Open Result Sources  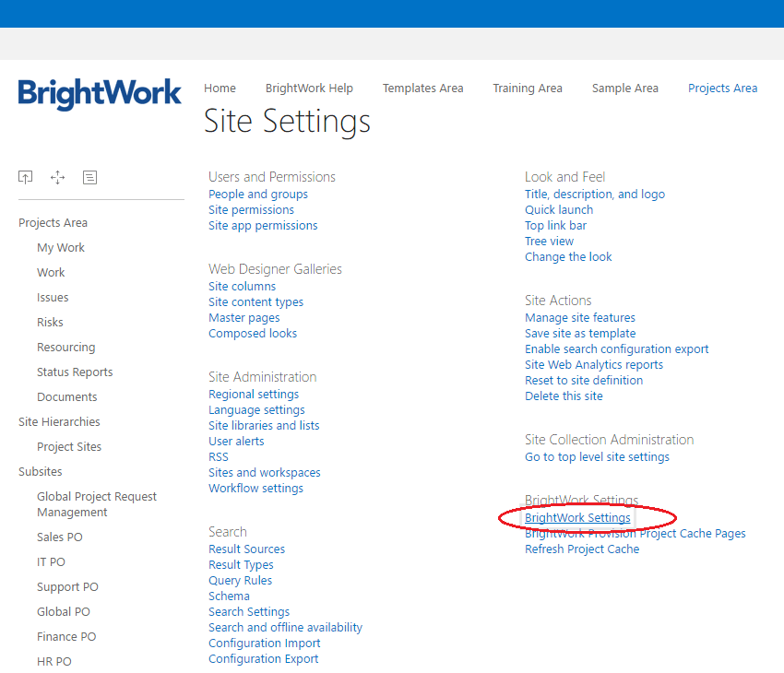coord(246,549)
